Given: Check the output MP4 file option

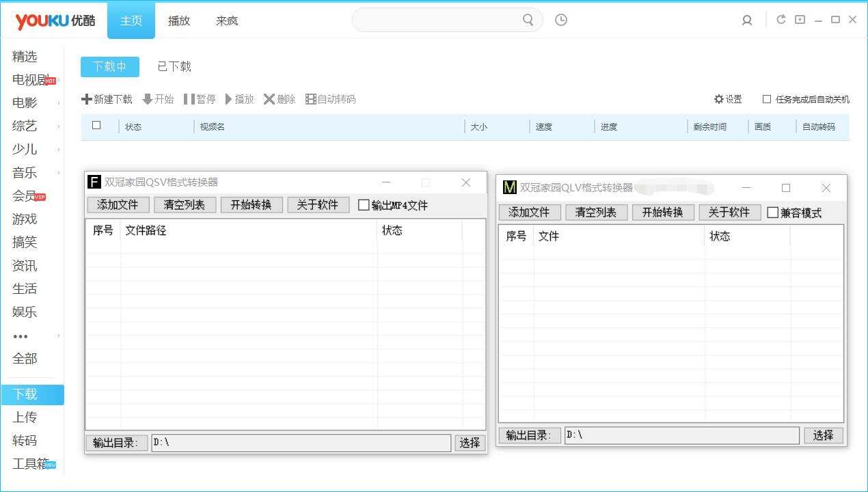Looking at the screenshot, I should 364,205.
